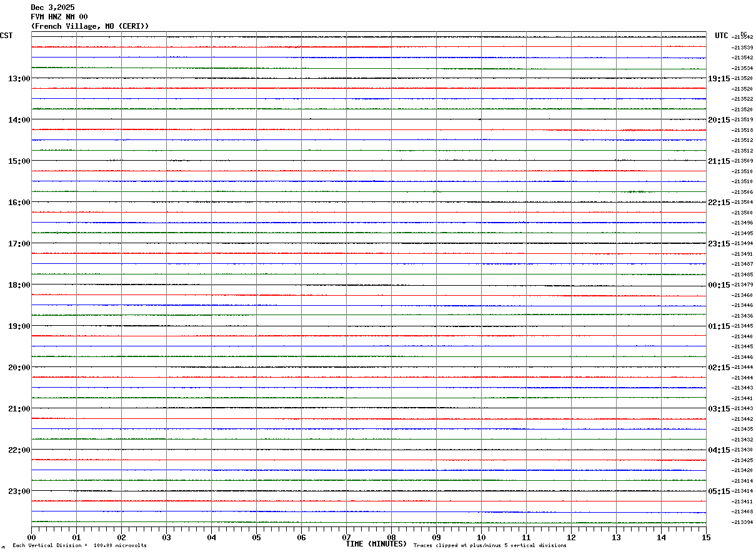Screen dimensions: 756x554
Task: Click the 20:15 UTC time label
Action: (x=719, y=120)
